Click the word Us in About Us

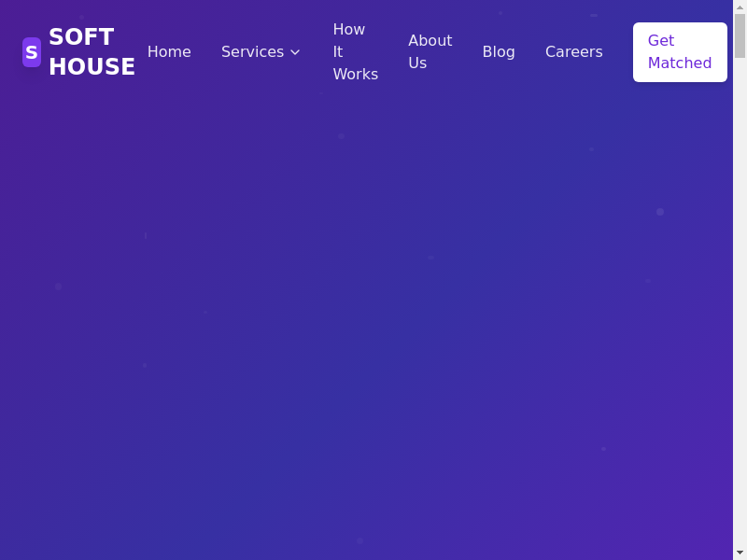coord(417,63)
